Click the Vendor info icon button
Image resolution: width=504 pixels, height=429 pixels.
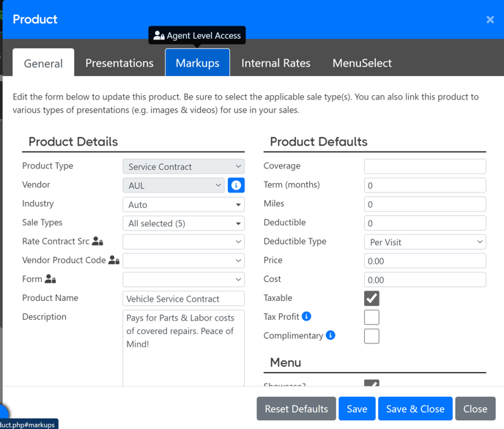236,186
